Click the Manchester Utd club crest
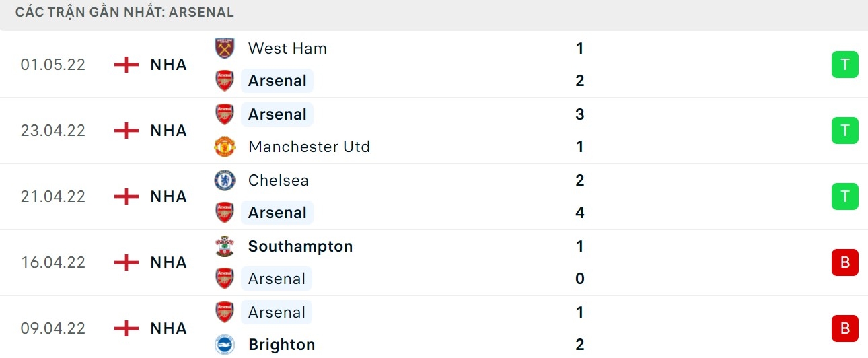The width and height of the screenshot is (868, 358). click(x=225, y=147)
